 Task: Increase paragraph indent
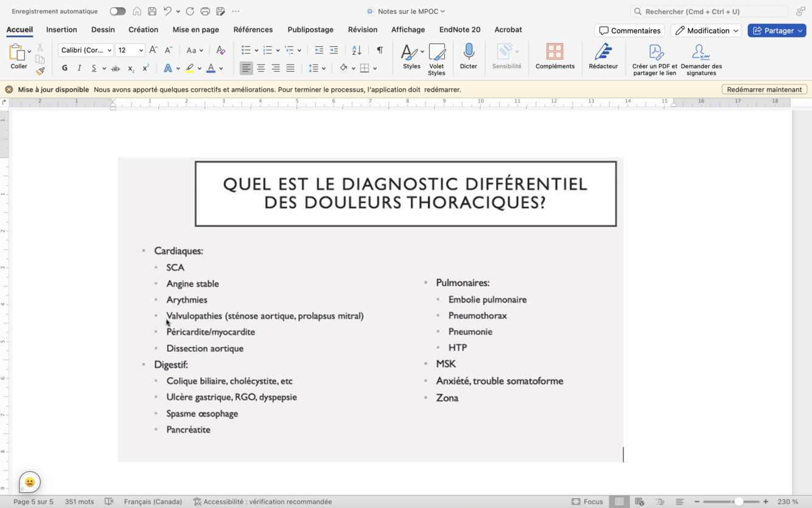(x=334, y=50)
